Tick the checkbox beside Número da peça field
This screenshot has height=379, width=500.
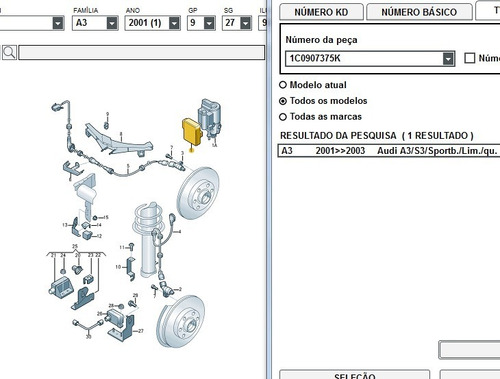(470, 58)
